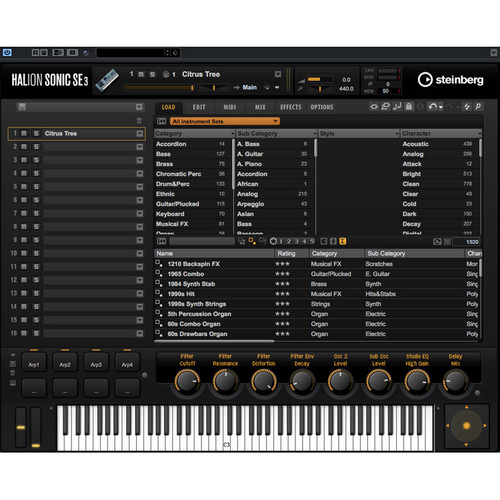Open the Style column filter dropdown
The width and height of the screenshot is (500, 500).
tap(397, 134)
